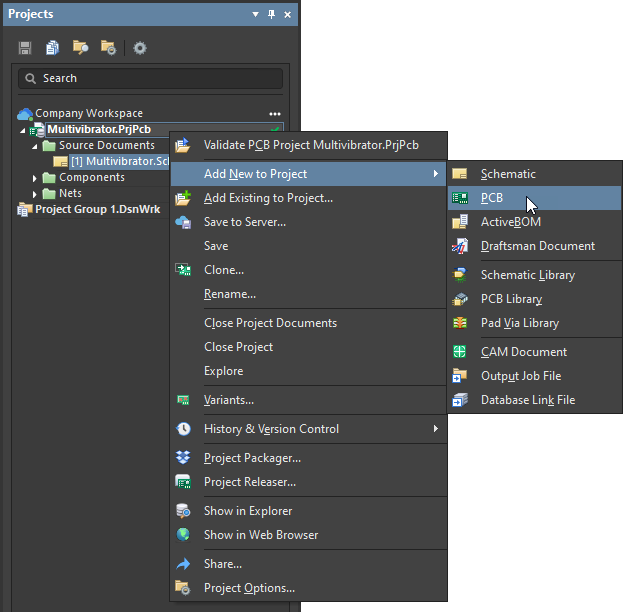This screenshot has width=623, height=612.
Task: Add a new Output Job File
Action: point(535,376)
